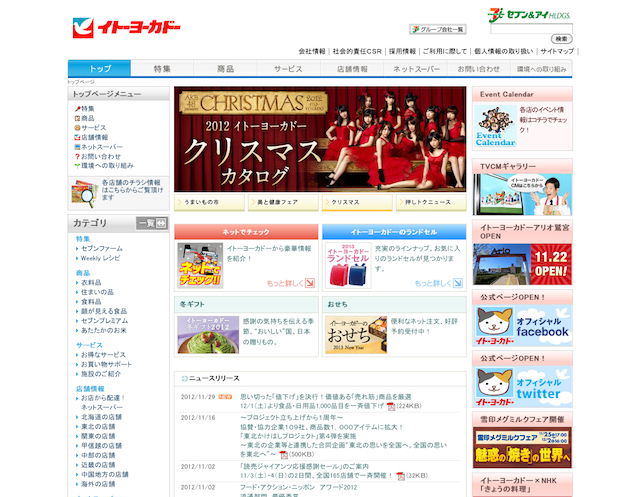Click the 検索 search button
This screenshot has width=640, height=497.
pyautogui.click(x=562, y=39)
